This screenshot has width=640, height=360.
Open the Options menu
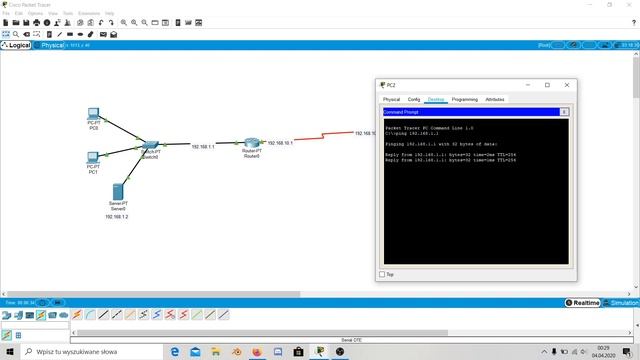[x=35, y=13]
